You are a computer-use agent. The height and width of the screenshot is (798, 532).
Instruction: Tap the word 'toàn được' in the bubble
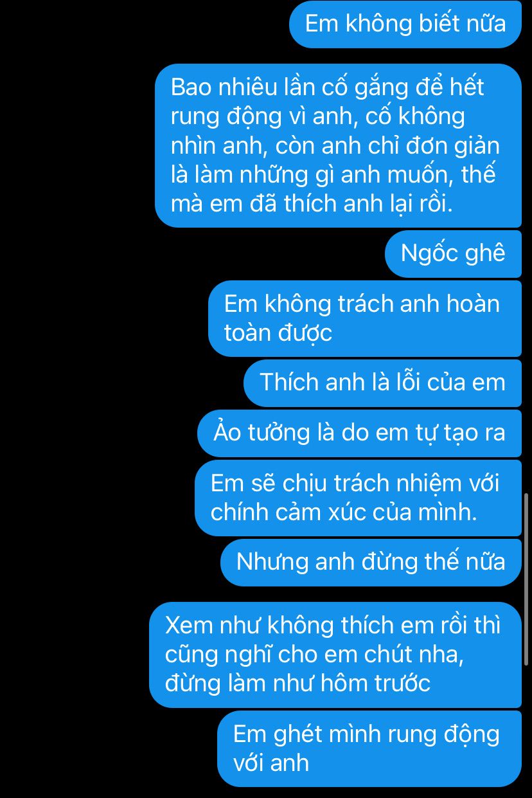[x=278, y=334]
